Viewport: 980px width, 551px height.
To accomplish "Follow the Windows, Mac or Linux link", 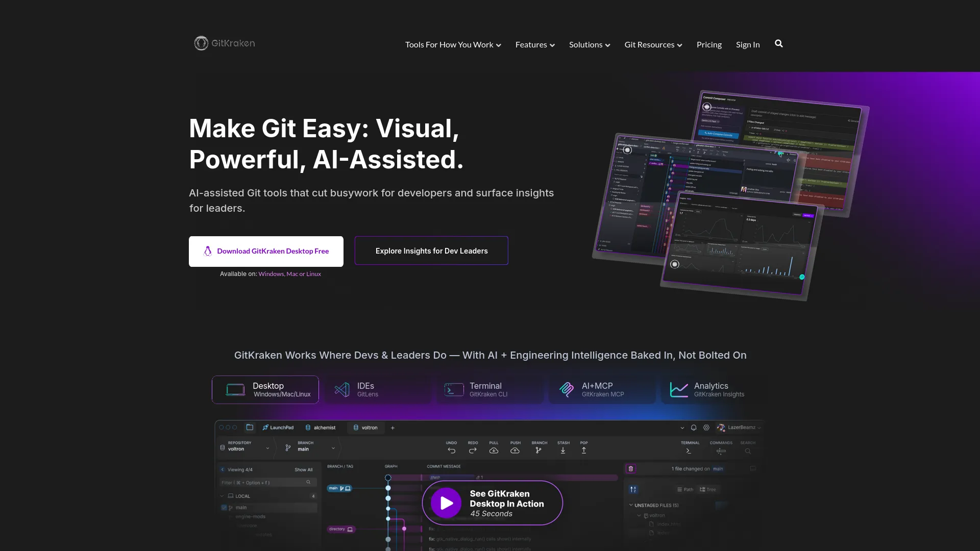I will point(289,274).
